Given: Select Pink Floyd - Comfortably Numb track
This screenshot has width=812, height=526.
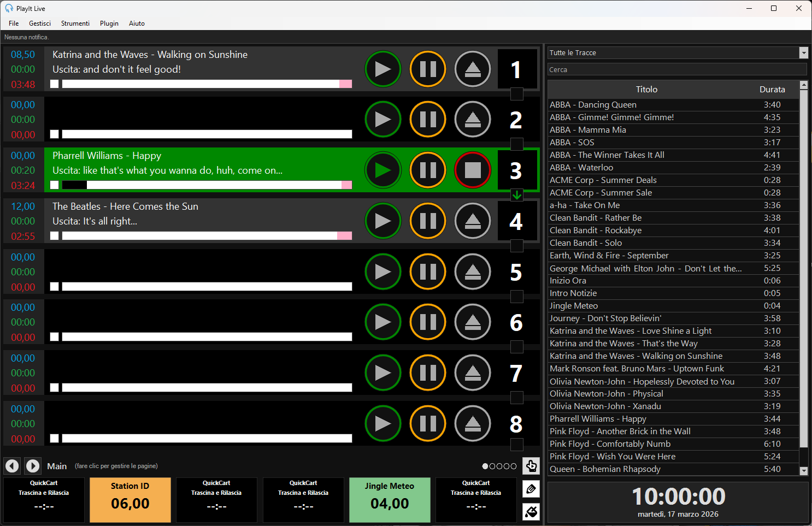Looking at the screenshot, I should click(x=673, y=444).
